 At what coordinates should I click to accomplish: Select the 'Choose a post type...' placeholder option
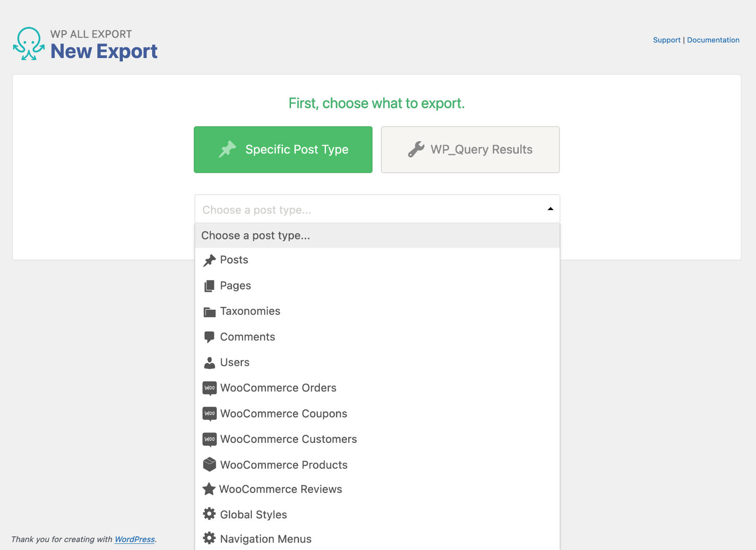tap(377, 236)
